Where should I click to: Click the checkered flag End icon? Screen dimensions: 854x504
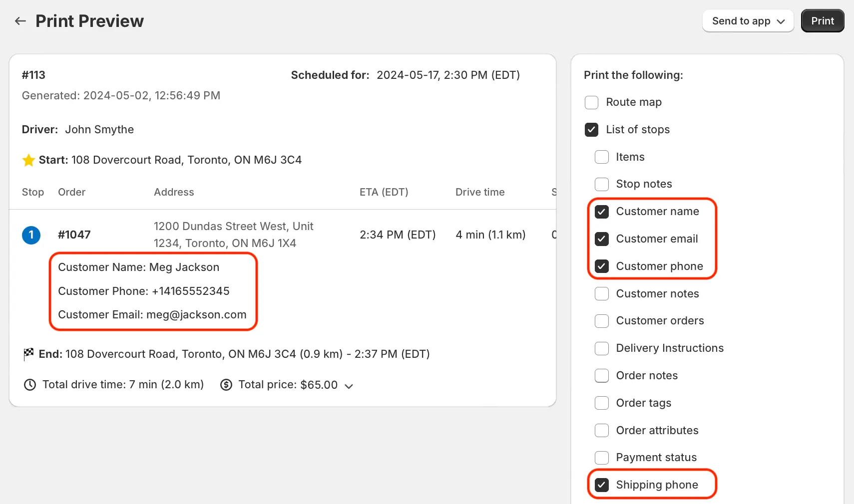tap(28, 354)
